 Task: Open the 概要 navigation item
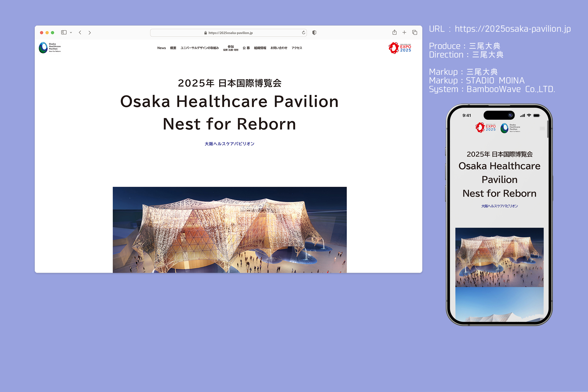coord(173,48)
